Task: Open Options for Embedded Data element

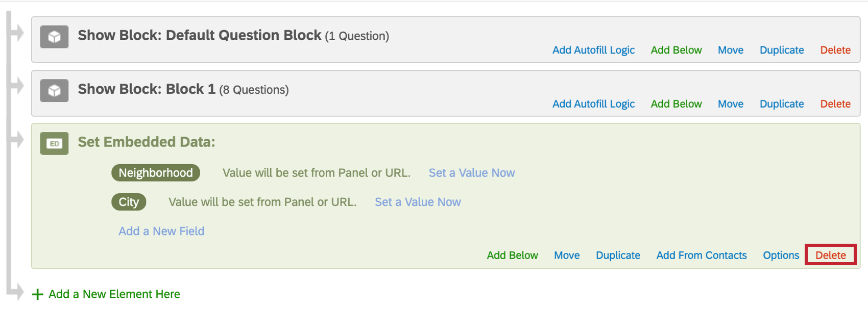Action: click(781, 255)
